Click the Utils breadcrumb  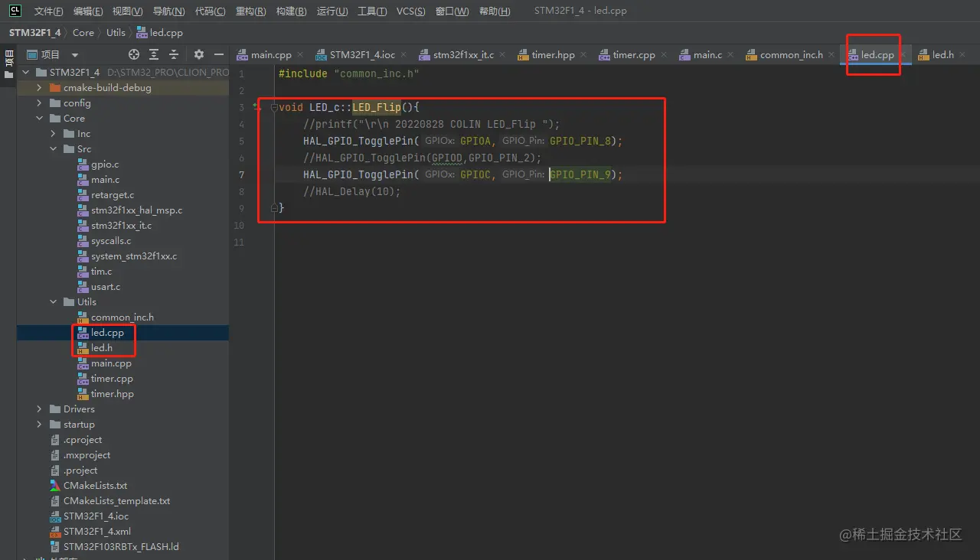pos(116,33)
